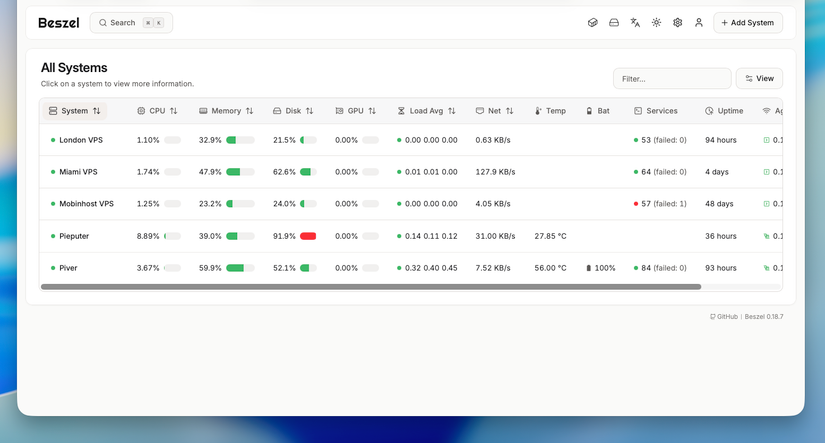Click Pieputer's red disk usage bar

(308, 236)
